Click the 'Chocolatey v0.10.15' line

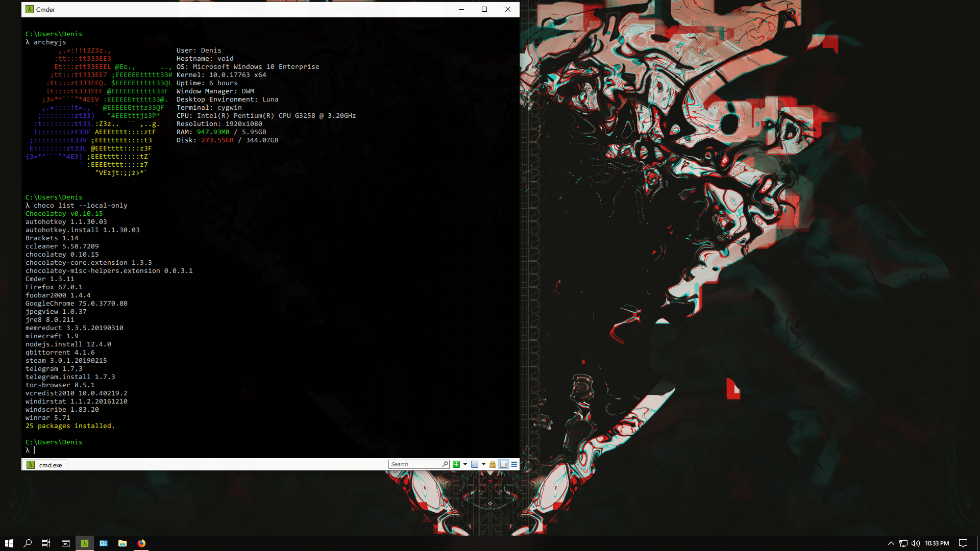click(64, 214)
